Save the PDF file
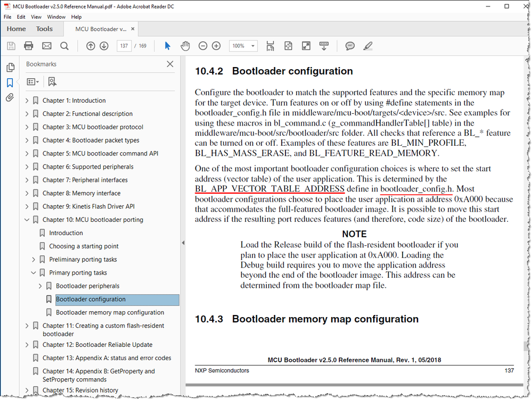 (11, 46)
